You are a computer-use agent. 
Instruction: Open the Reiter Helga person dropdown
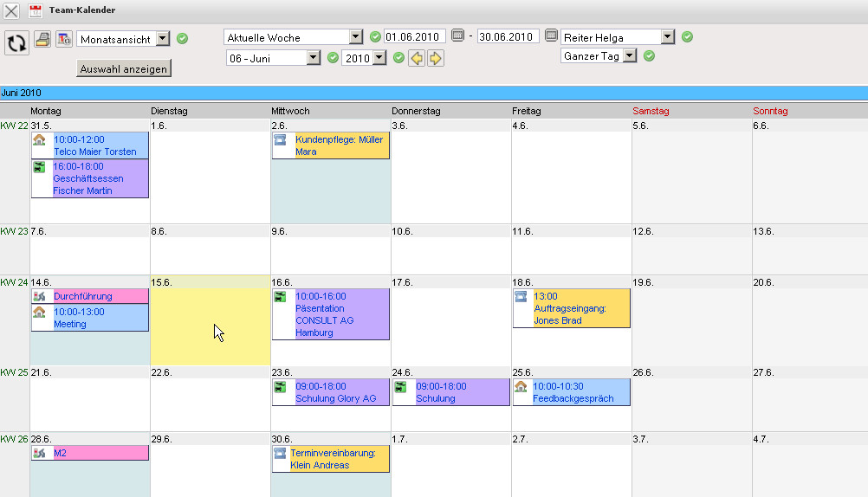[667, 37]
